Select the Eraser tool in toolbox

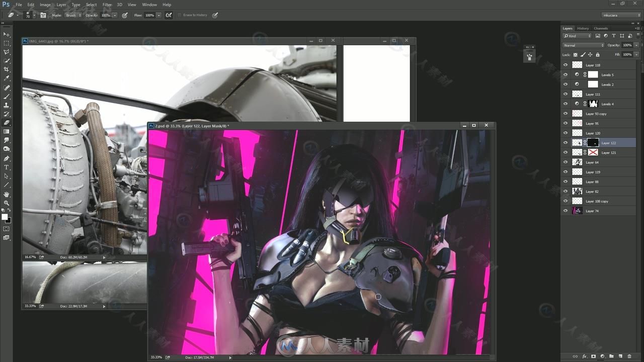tap(7, 123)
